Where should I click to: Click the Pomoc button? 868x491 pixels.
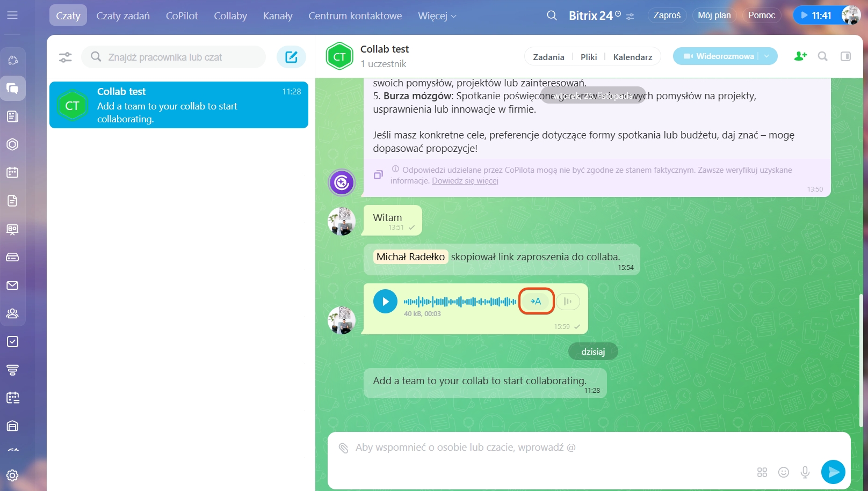point(762,16)
